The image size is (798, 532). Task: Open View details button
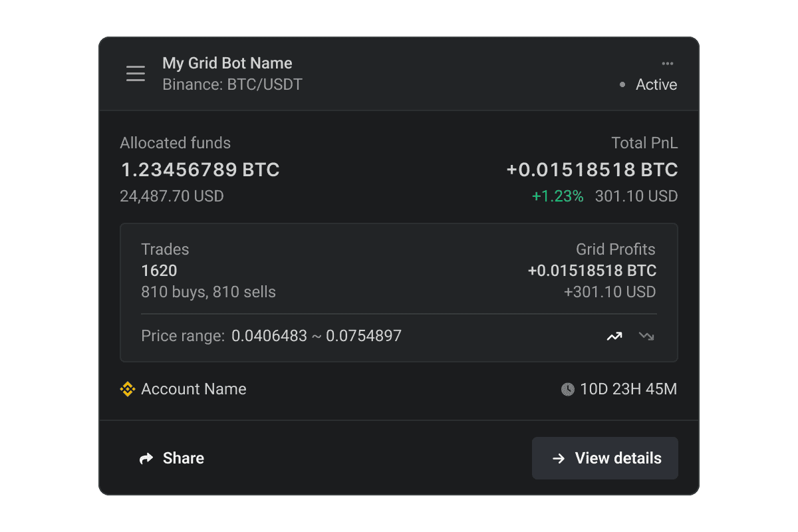605,458
